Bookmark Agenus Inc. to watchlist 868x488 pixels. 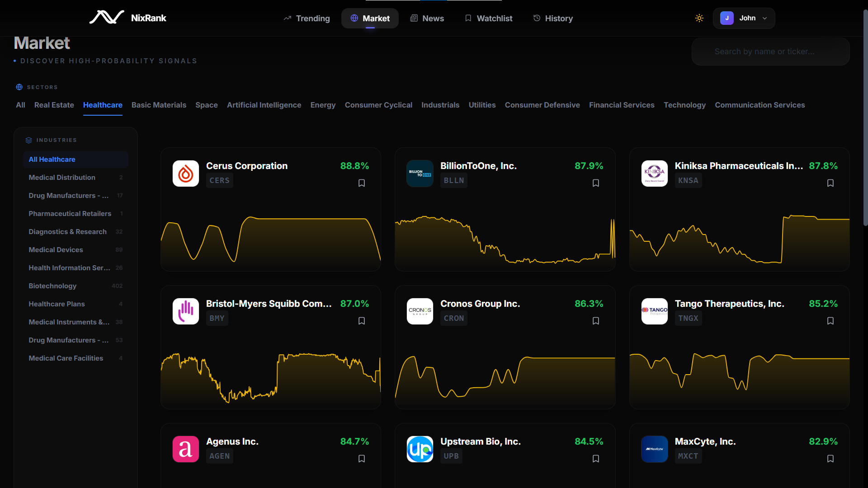(362, 459)
